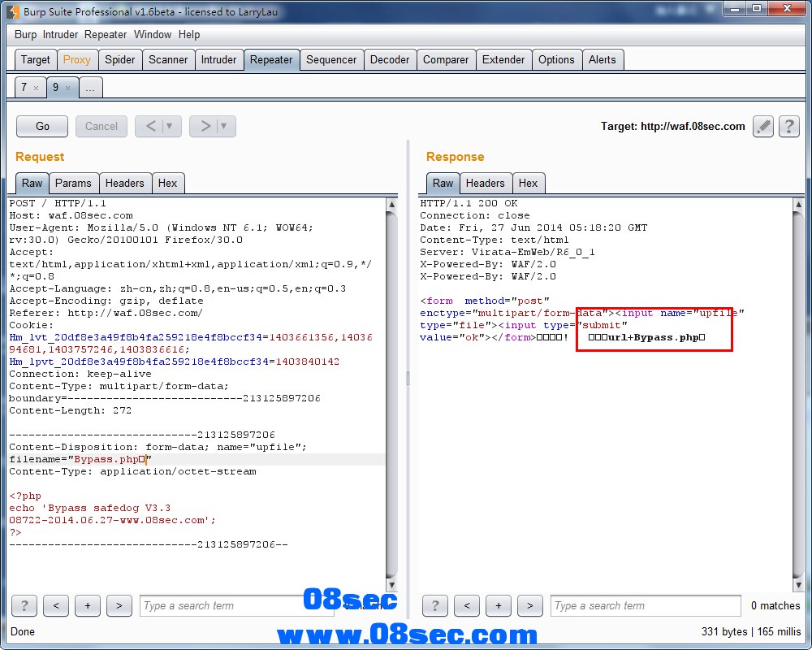This screenshot has height=650, width=812.
Task: Click the Content-Length: 272 header line
Action: tap(71, 410)
